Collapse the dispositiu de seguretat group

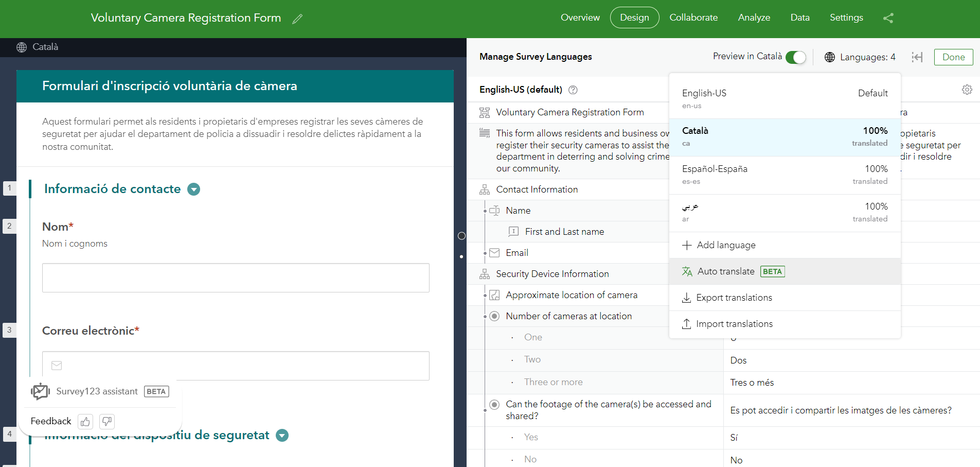pos(282,436)
